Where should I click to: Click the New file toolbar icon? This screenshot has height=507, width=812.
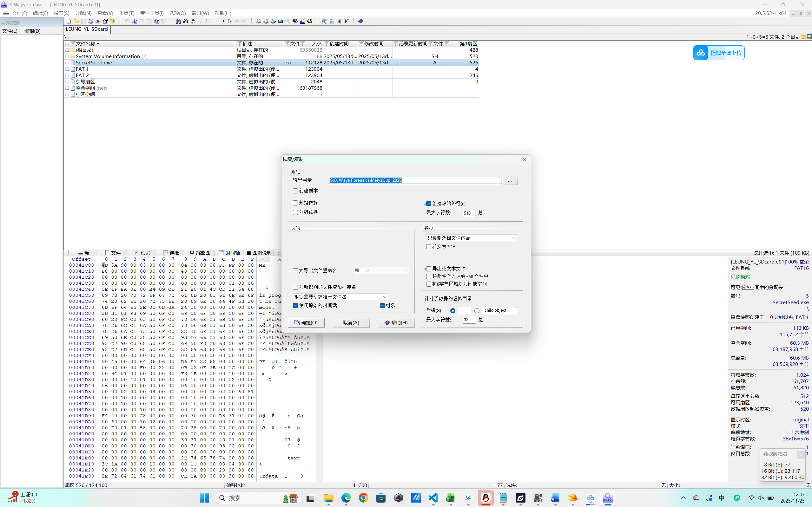pos(69,21)
